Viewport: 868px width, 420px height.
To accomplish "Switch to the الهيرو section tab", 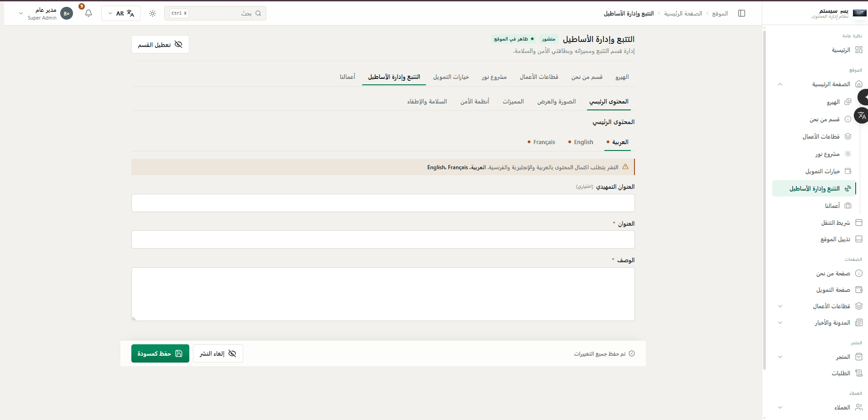I will [x=622, y=77].
